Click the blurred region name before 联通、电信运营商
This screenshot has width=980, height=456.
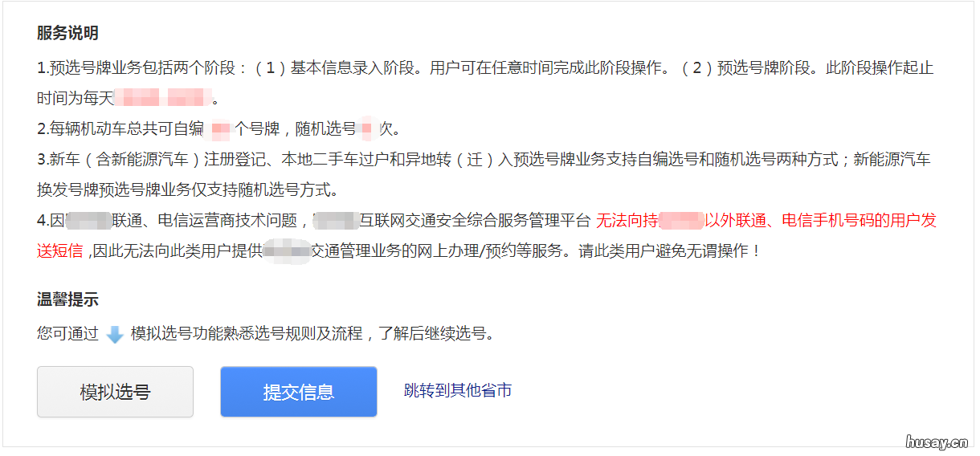click(88, 221)
